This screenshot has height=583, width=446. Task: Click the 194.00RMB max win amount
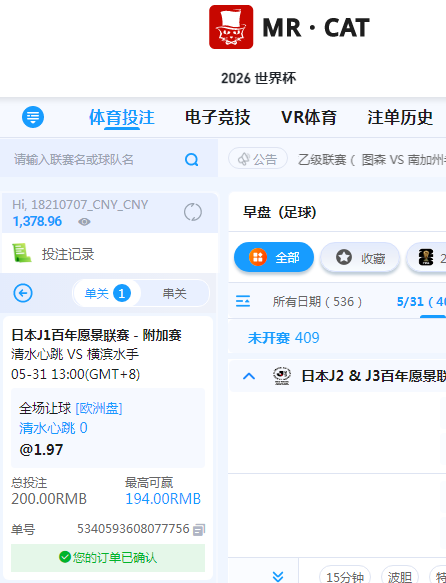coord(163,499)
